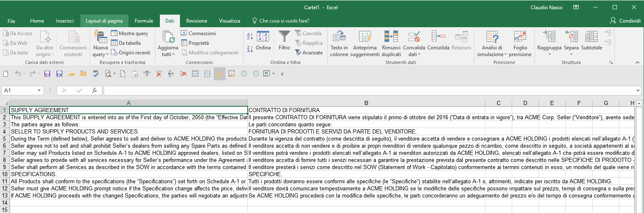Expand Origini recenti
Image resolution: width=644 pixels, height=213 pixels.
click(131, 53)
